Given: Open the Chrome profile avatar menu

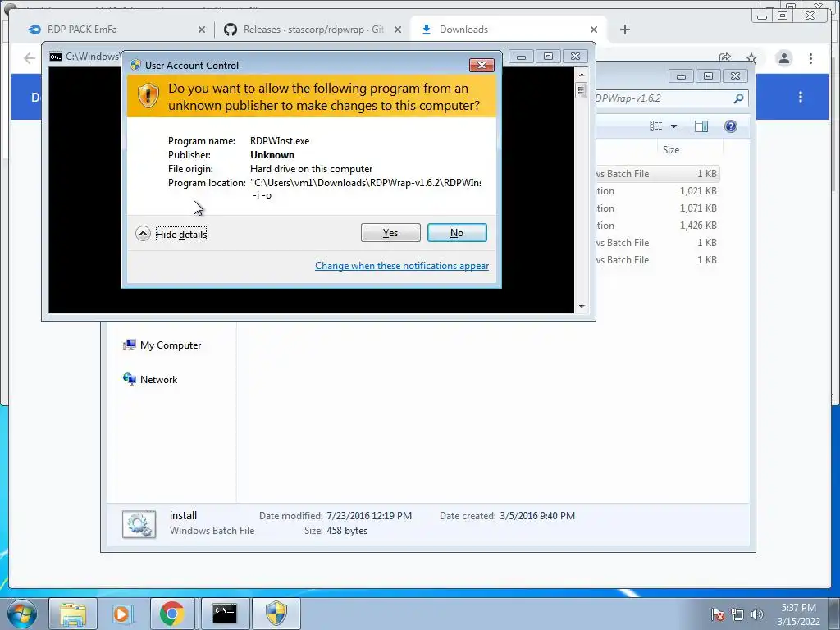Looking at the screenshot, I should [x=783, y=58].
